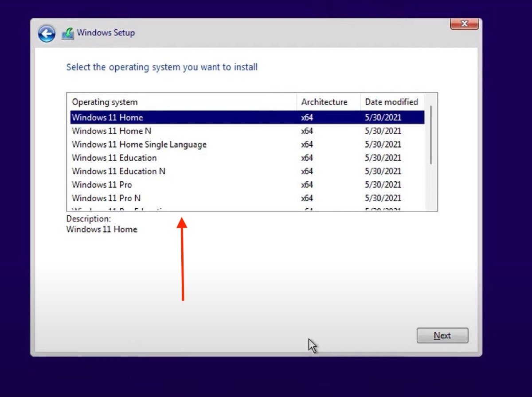Click the Operating system column header
Screen dimensions: 532x397
pyautogui.click(x=182, y=102)
